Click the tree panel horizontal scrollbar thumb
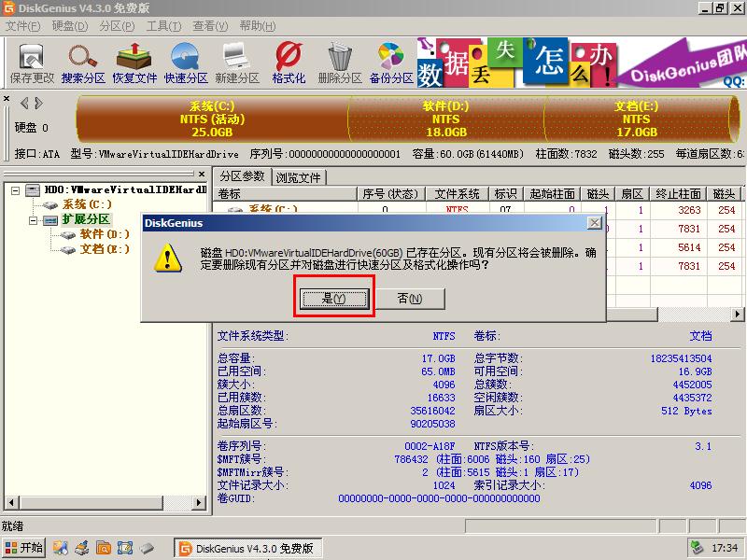This screenshot has width=747, height=560. coord(91,502)
